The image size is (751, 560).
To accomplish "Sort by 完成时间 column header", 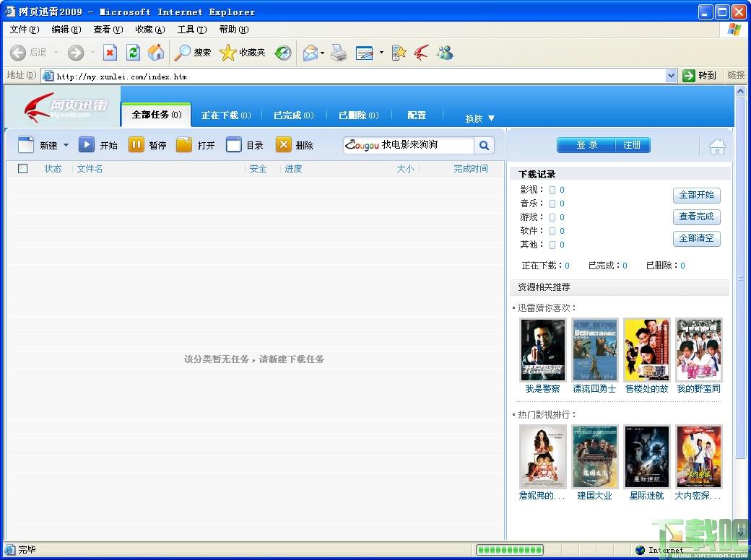I will point(470,168).
